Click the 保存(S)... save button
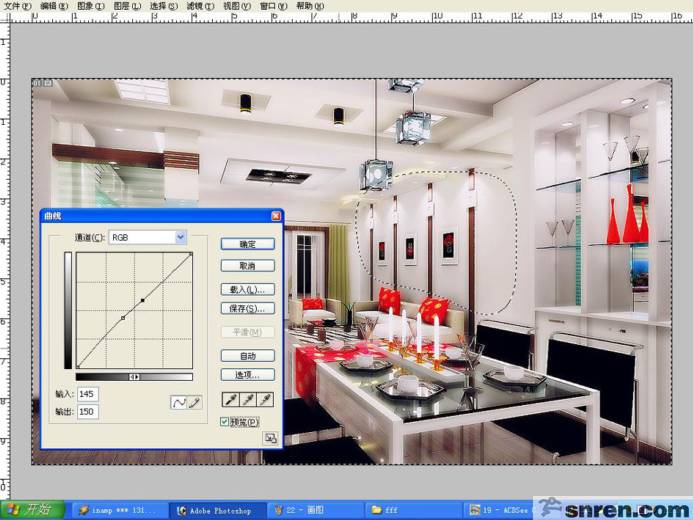Screen dimensions: 693x520 (x=248, y=308)
